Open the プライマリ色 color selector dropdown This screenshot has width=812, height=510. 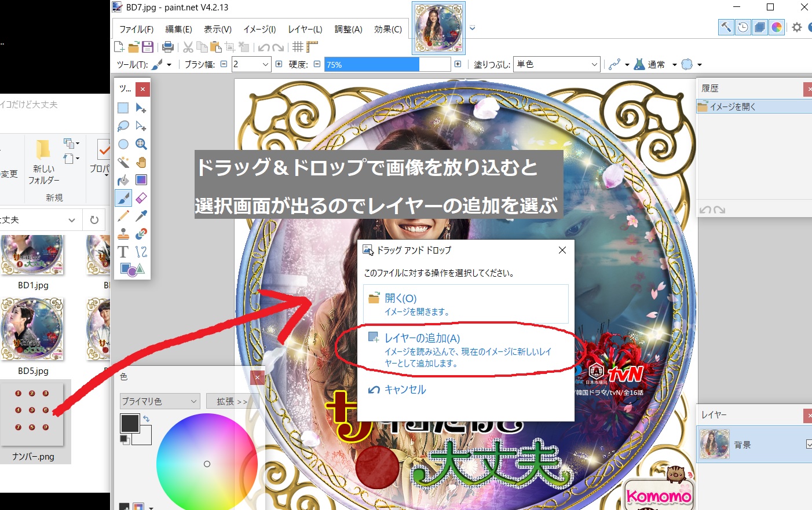point(160,401)
